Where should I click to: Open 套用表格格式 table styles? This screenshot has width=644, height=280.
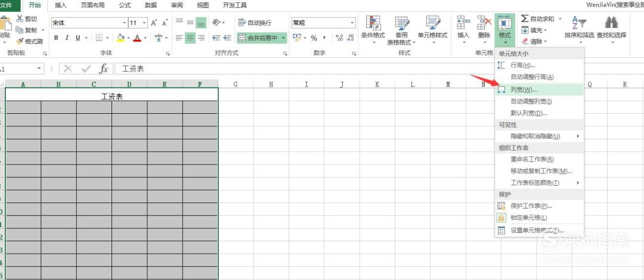[402, 30]
